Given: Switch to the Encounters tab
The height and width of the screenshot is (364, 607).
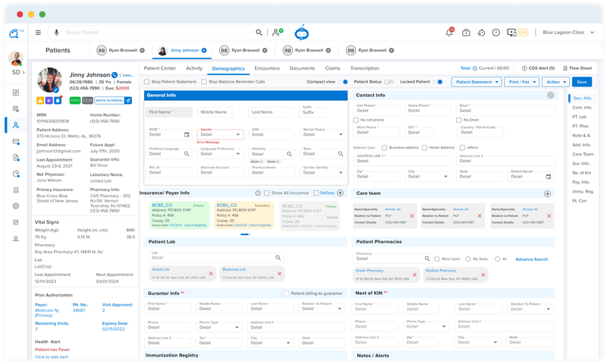Looking at the screenshot, I should [x=269, y=68].
